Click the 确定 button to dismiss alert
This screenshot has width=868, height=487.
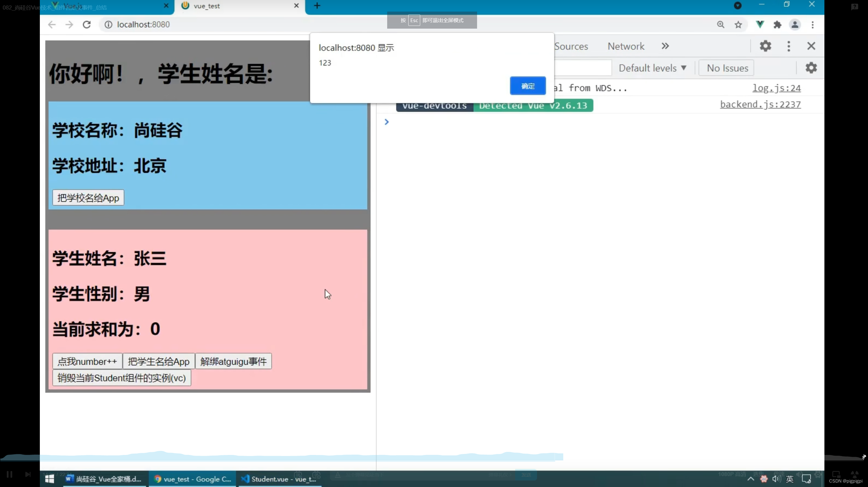pos(527,85)
